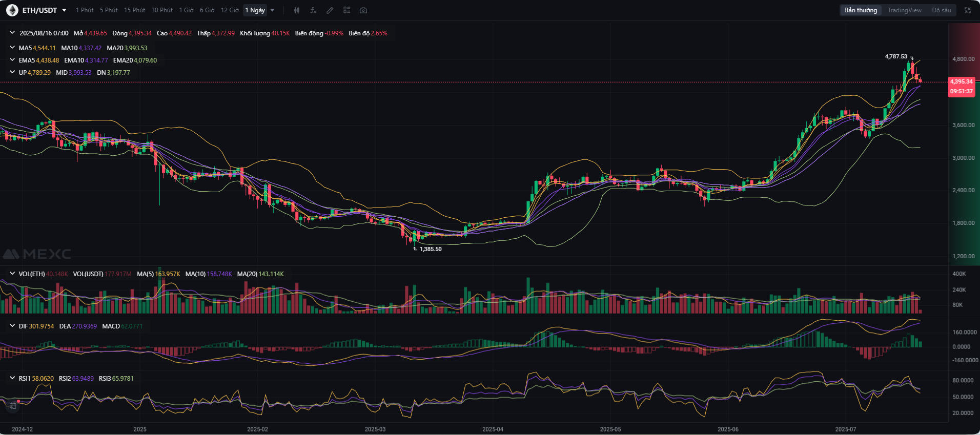
Task: Click the MA20 3,993.53 label
Action: coord(127,48)
